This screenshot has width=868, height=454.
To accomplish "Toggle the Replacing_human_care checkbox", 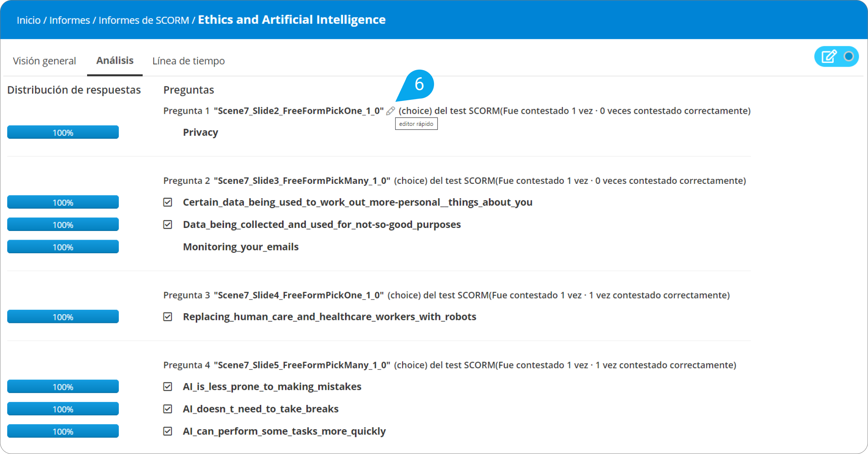I will (168, 317).
